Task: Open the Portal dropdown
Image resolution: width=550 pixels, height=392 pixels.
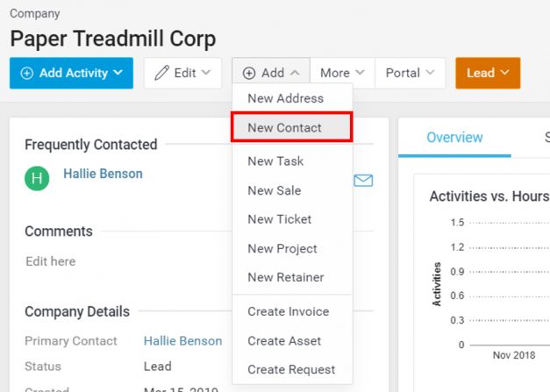Action: [410, 73]
